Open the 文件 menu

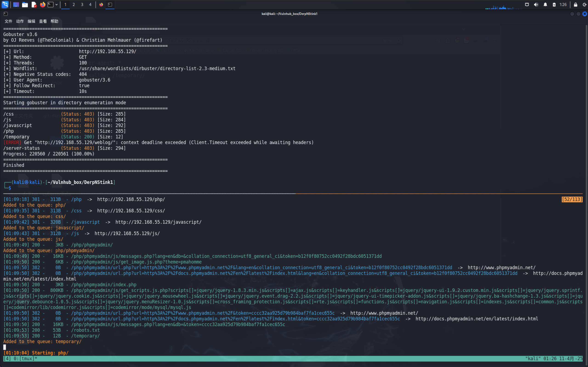8,21
